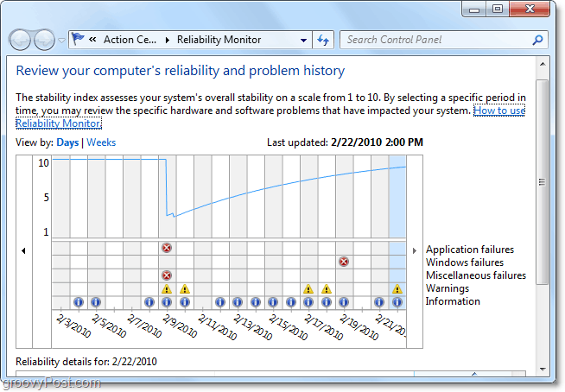Go forward with the Forward arrow button
The height and width of the screenshot is (392, 565).
click(x=44, y=40)
